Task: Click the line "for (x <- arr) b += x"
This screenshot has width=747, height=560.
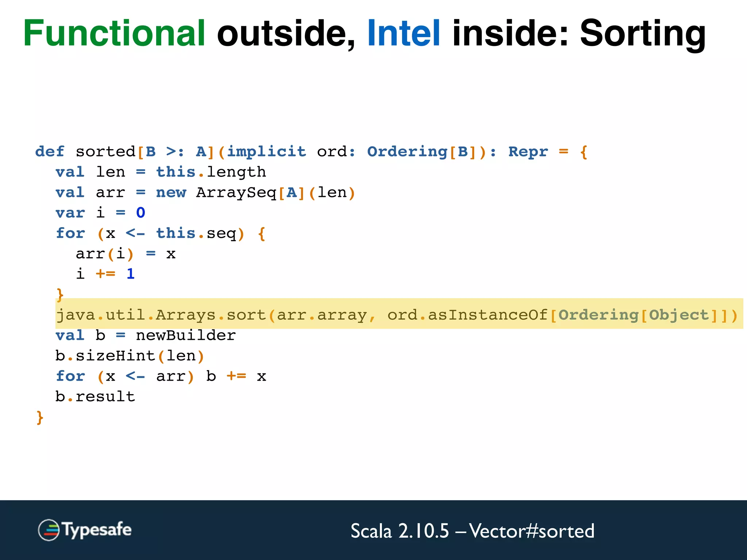Action: click(x=161, y=376)
